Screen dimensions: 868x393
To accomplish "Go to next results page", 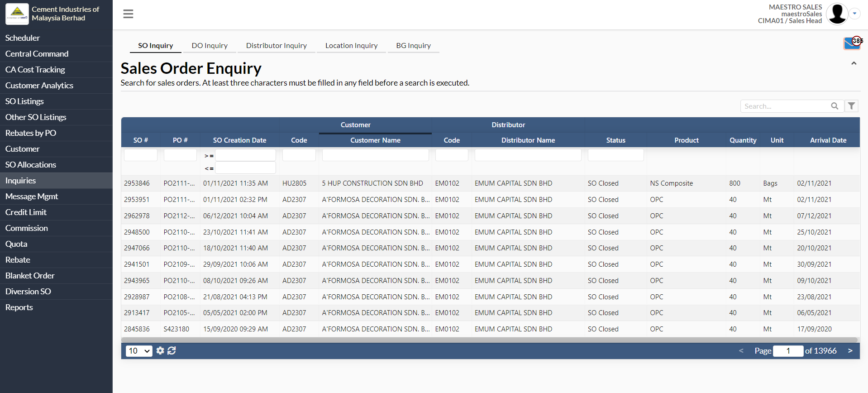I will point(850,351).
